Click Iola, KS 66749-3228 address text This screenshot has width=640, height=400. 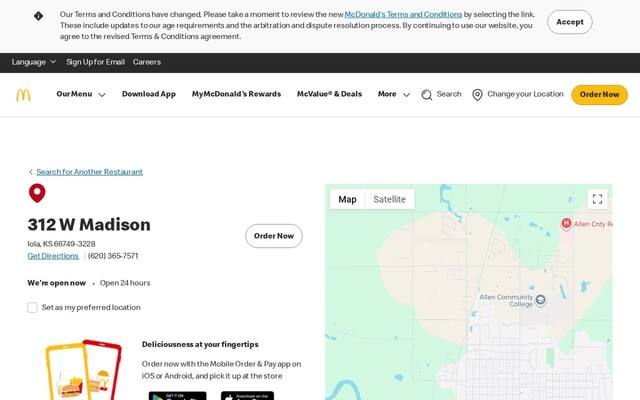61,244
